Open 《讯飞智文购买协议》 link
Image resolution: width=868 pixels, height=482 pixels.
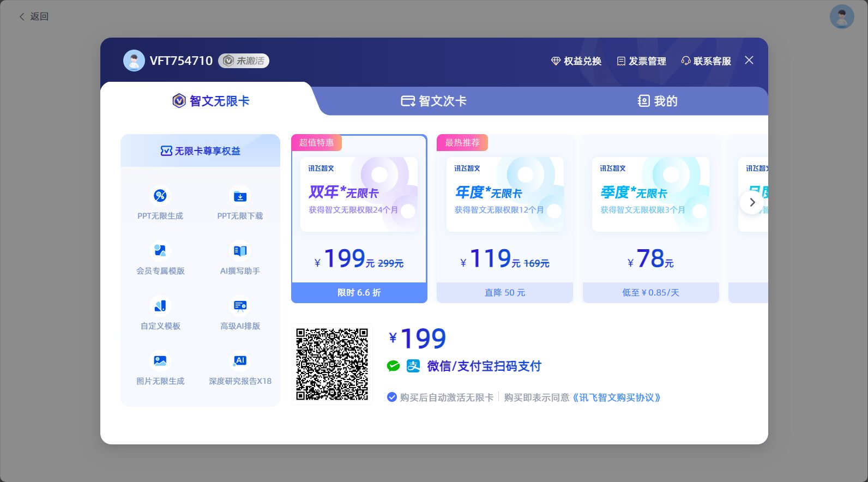tap(617, 397)
